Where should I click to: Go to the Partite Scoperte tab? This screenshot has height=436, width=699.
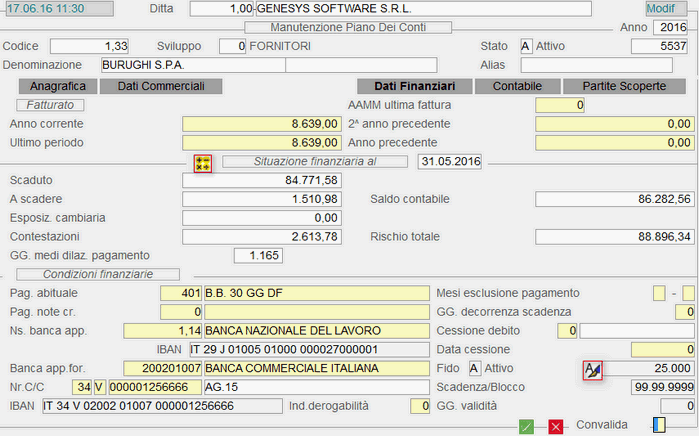624,87
